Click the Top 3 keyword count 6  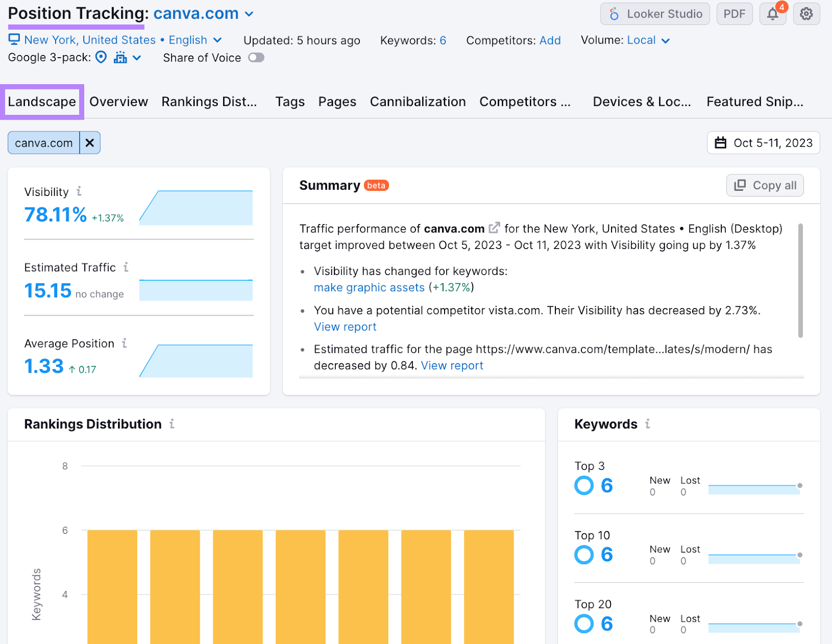607,485
